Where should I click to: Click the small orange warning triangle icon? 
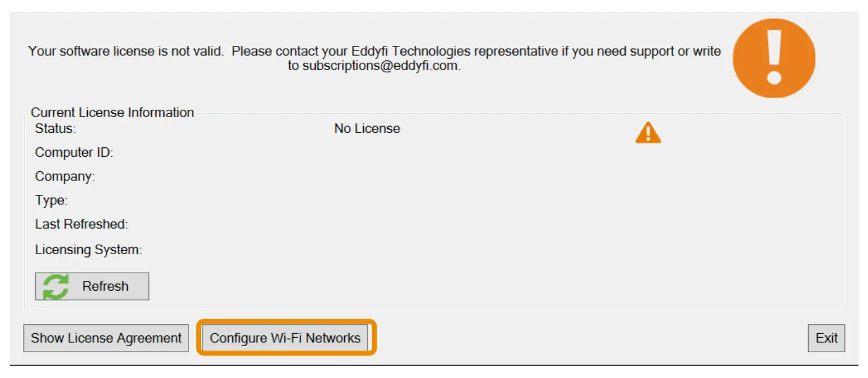point(648,133)
